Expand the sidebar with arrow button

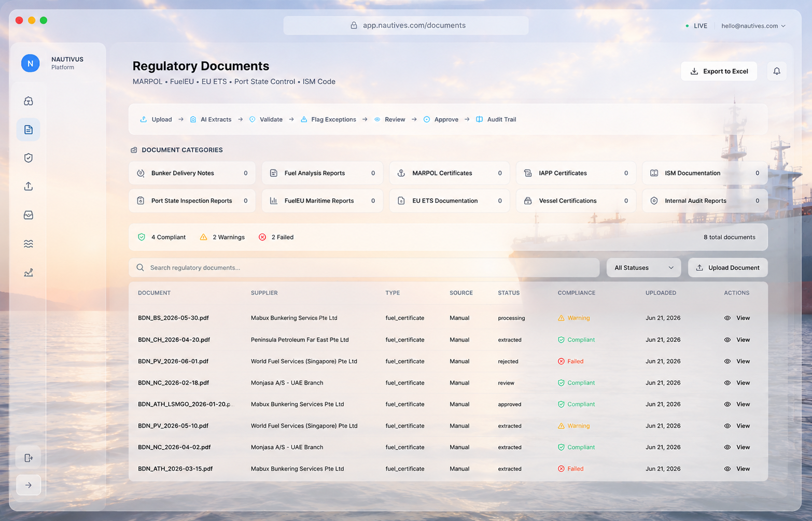(29, 485)
